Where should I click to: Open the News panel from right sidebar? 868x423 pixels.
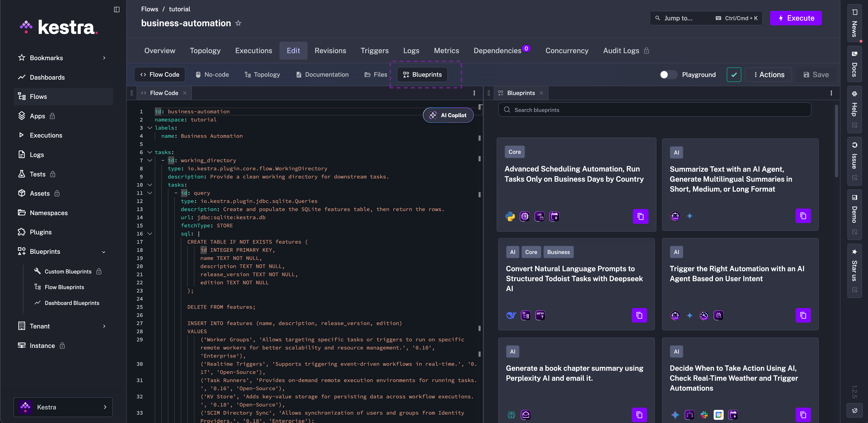854,23
